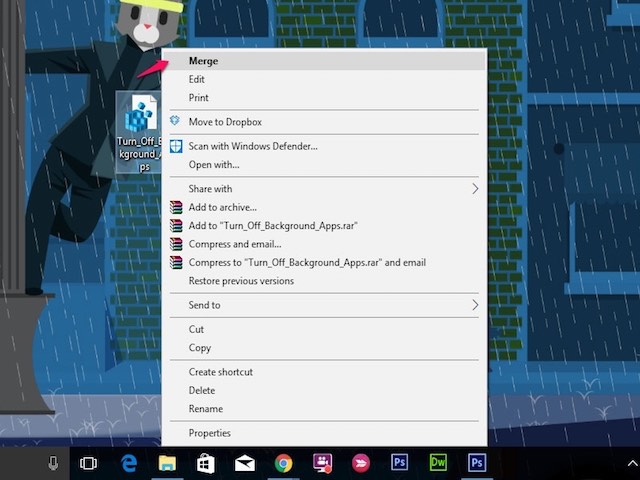Open the Windows Store taskbar icon
The image size is (640, 480).
[205, 463]
